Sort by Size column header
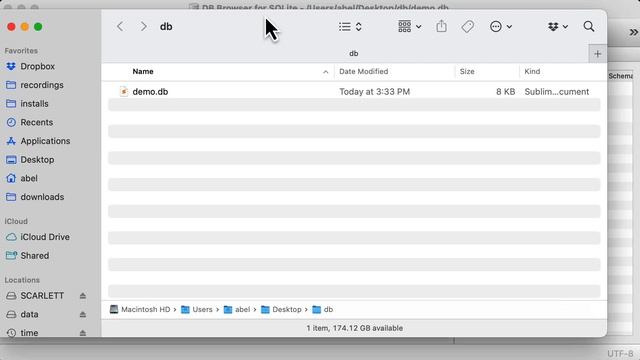 click(467, 71)
